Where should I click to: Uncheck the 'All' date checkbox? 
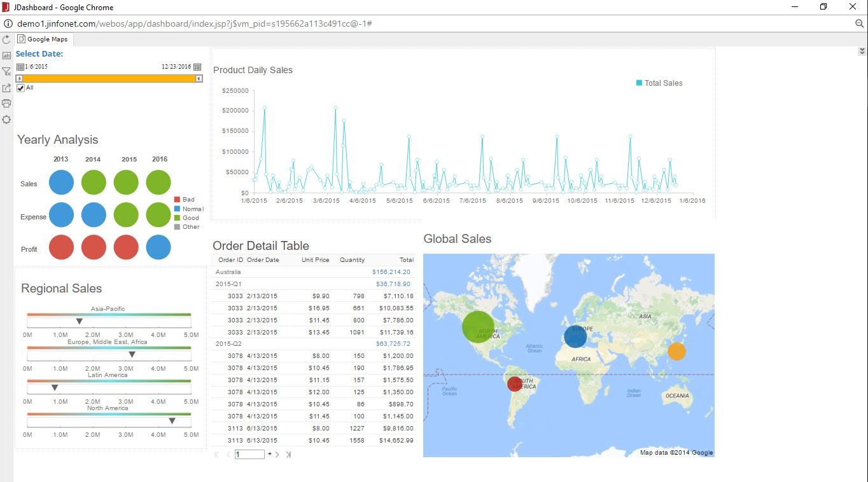20,88
